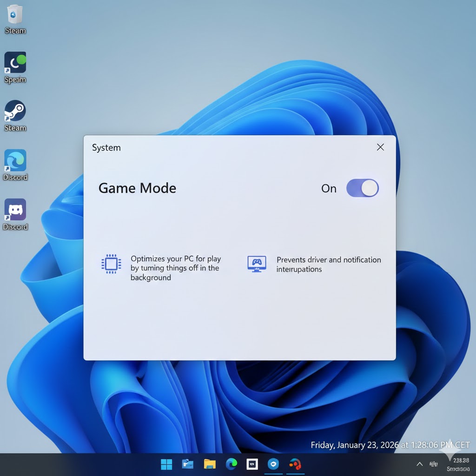Image resolution: width=476 pixels, height=476 pixels.
Task: Open Xbox Game Bar from the taskbar
Action: pyautogui.click(x=252, y=464)
